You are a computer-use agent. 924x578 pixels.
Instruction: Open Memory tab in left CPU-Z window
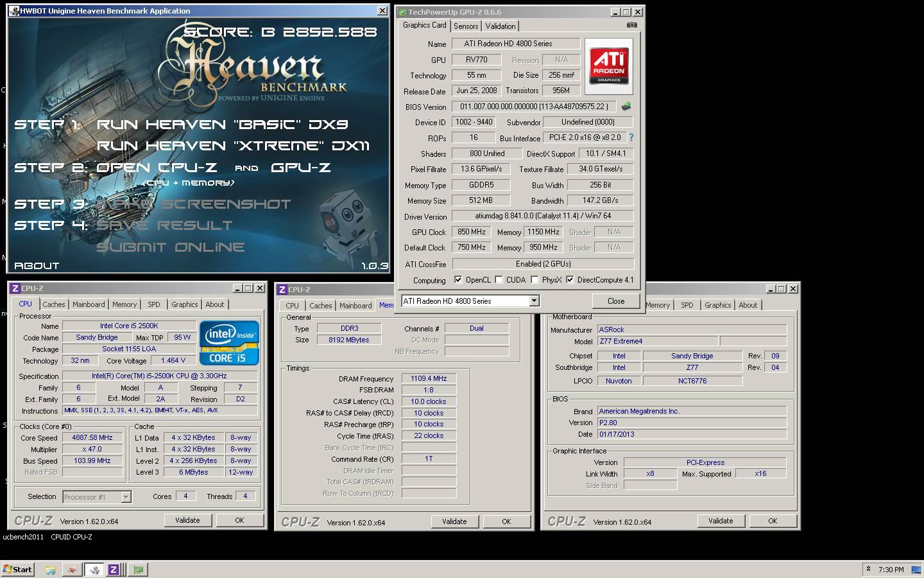pos(124,304)
